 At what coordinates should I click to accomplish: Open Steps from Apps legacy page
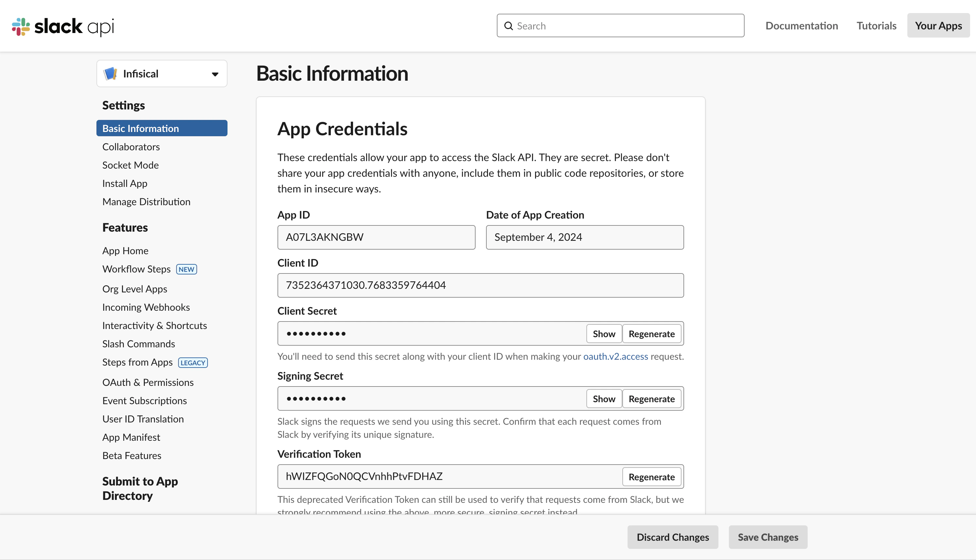[x=138, y=362]
